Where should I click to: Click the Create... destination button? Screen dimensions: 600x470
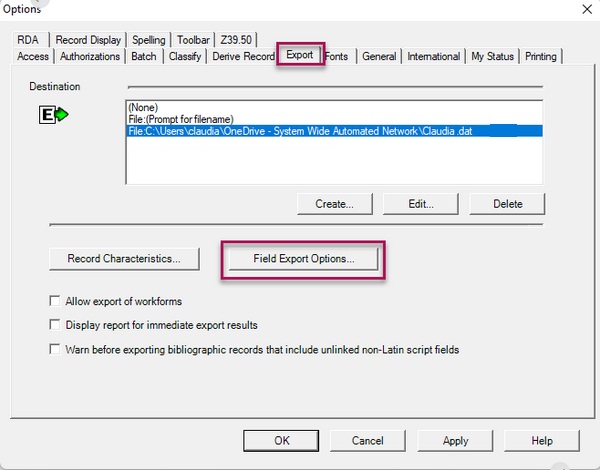click(x=334, y=204)
